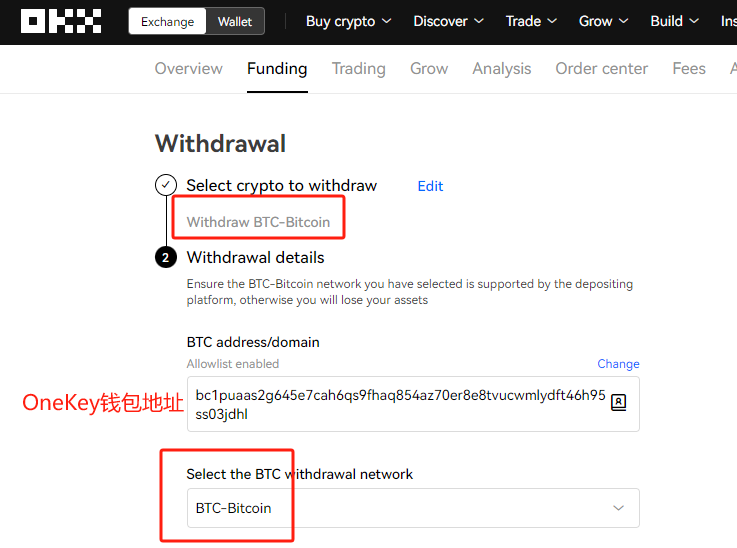Open the BTC withdrawal network dropdown
Screen dimensions: 737x548
413,508
